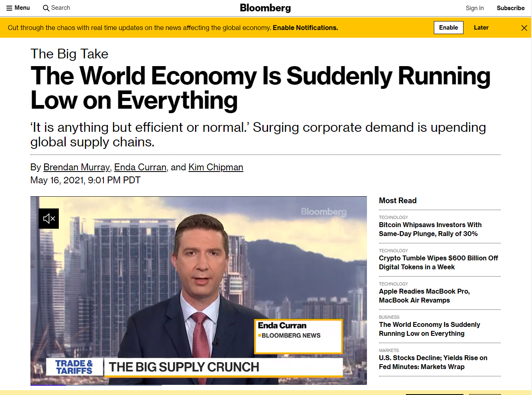Click Subscribe in the header
The height and width of the screenshot is (395, 532).
511,8
